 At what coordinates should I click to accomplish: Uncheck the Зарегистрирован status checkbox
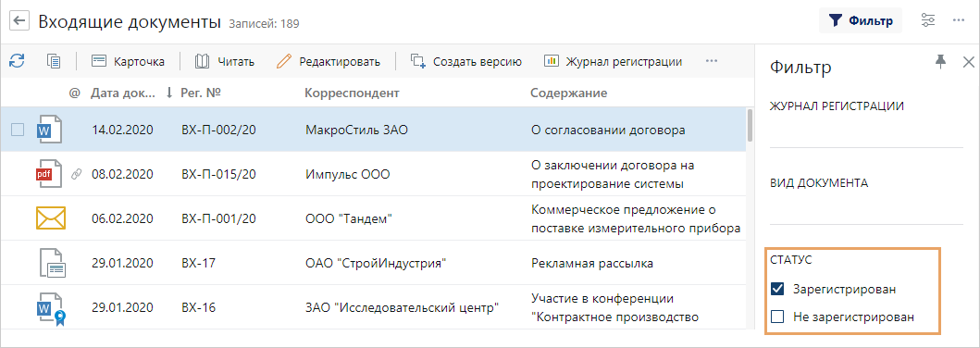coord(777,290)
